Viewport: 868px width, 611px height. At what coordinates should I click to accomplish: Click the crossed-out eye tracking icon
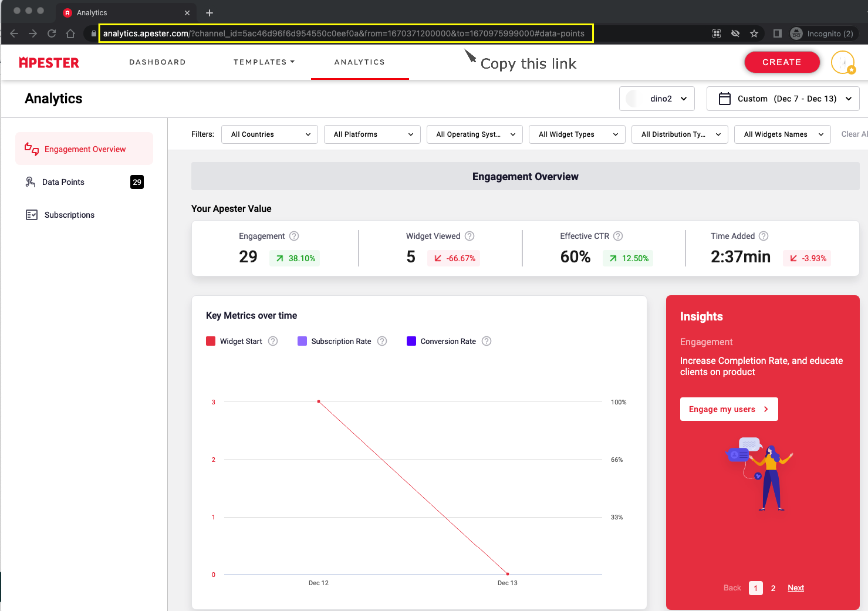coord(735,33)
